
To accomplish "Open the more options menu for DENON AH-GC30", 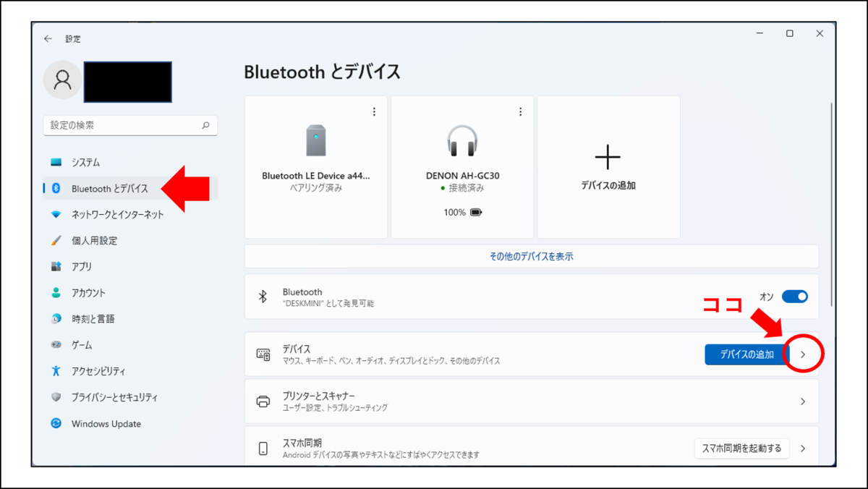I will pos(520,111).
